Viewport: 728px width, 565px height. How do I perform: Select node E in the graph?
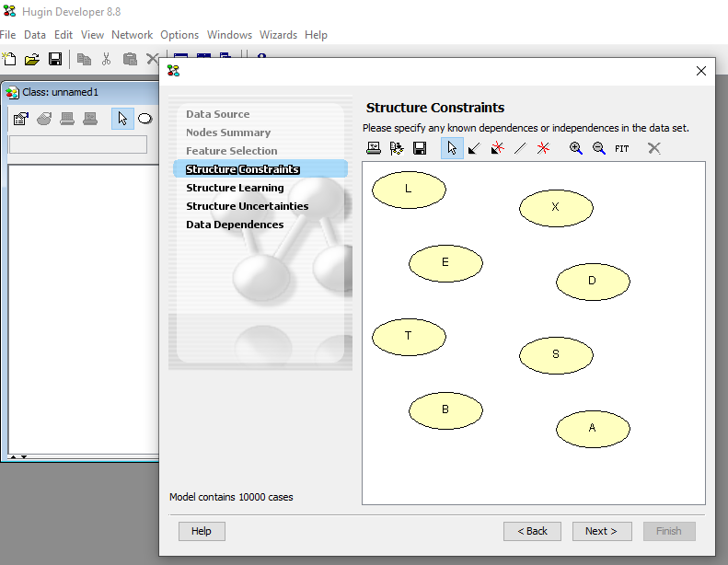pos(445,263)
